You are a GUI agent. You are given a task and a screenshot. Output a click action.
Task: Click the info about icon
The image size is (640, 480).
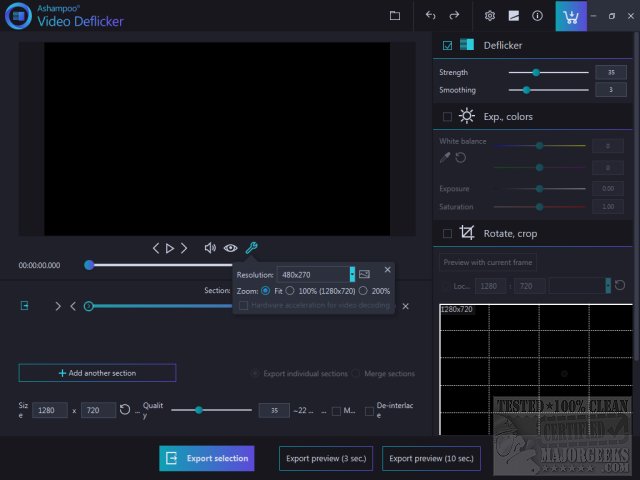[538, 16]
